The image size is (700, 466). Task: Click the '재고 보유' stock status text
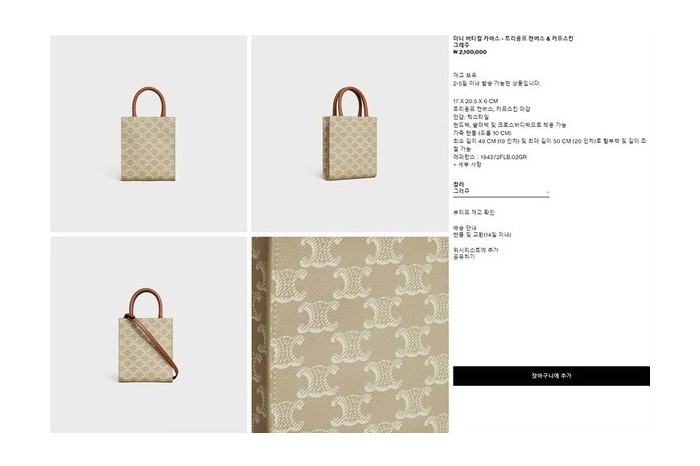point(464,75)
